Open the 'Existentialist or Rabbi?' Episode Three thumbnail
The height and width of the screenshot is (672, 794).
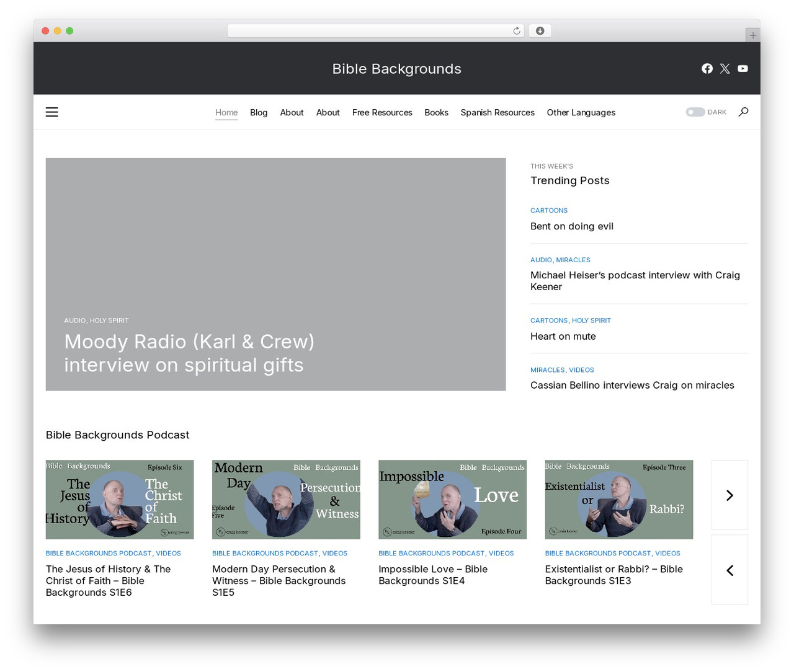point(619,500)
